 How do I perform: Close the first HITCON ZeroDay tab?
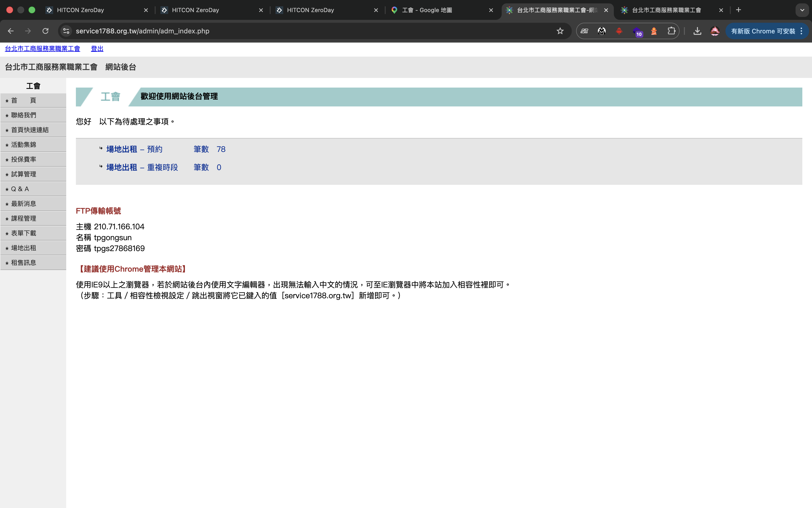tap(146, 10)
